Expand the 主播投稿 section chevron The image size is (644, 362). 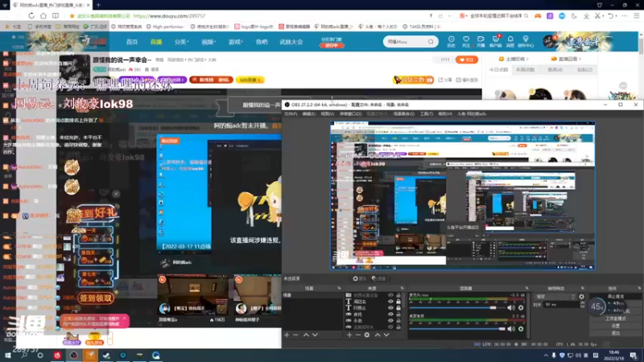tap(527, 59)
